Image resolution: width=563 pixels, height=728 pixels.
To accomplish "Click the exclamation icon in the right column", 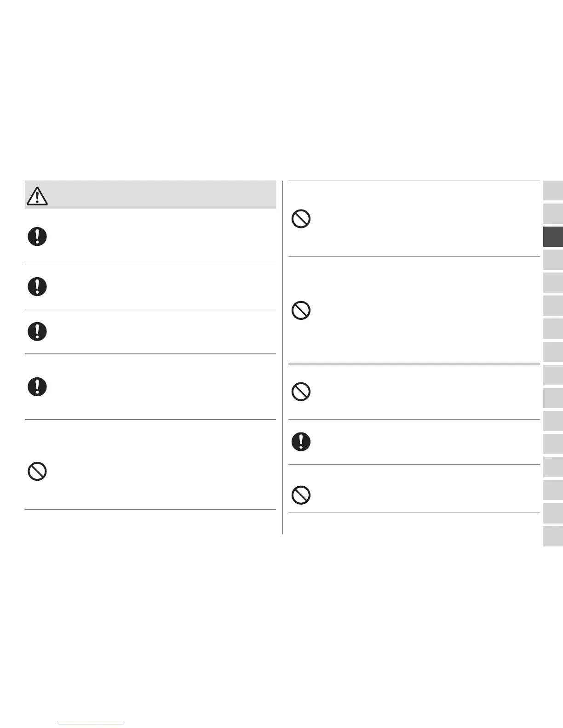I will [x=301, y=442].
